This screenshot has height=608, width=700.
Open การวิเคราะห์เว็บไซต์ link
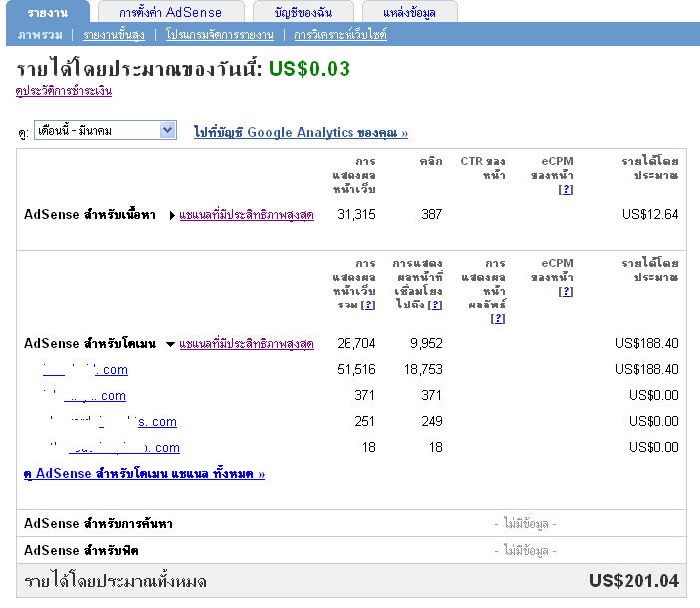pyautogui.click(x=341, y=34)
